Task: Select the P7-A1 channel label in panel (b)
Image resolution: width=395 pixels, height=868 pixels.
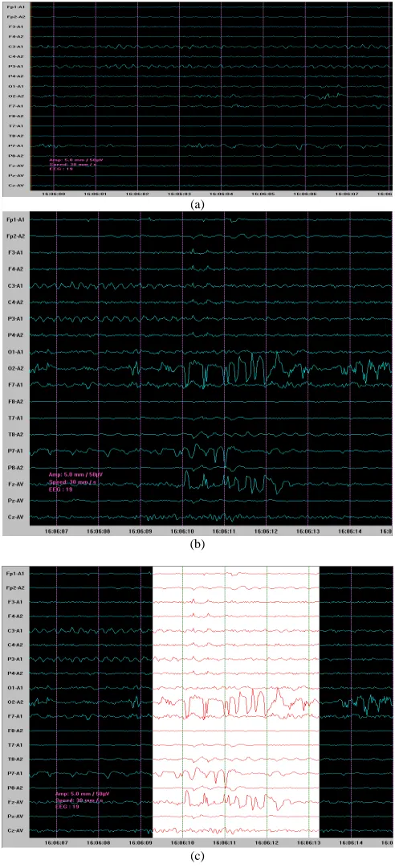Action: pos(15,451)
